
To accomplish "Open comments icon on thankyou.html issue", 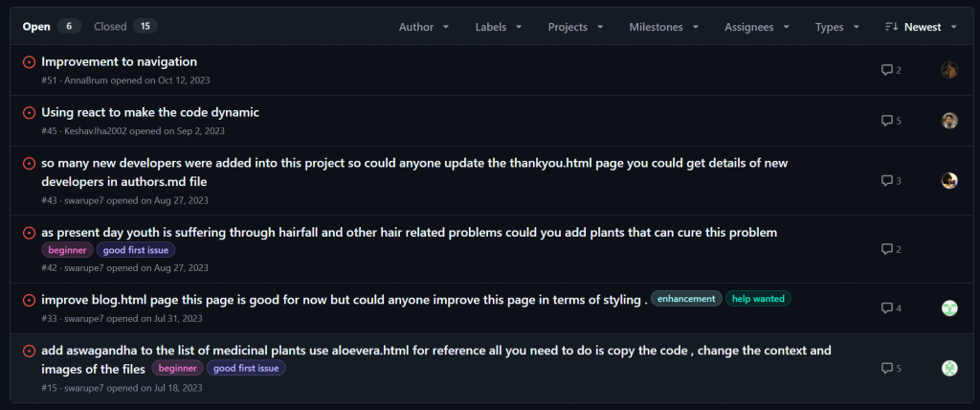I will point(886,181).
